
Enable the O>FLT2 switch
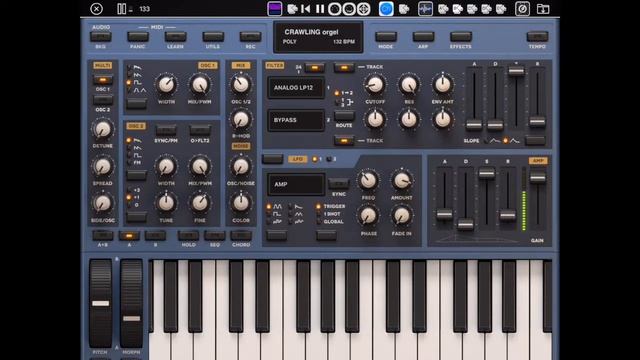click(200, 131)
